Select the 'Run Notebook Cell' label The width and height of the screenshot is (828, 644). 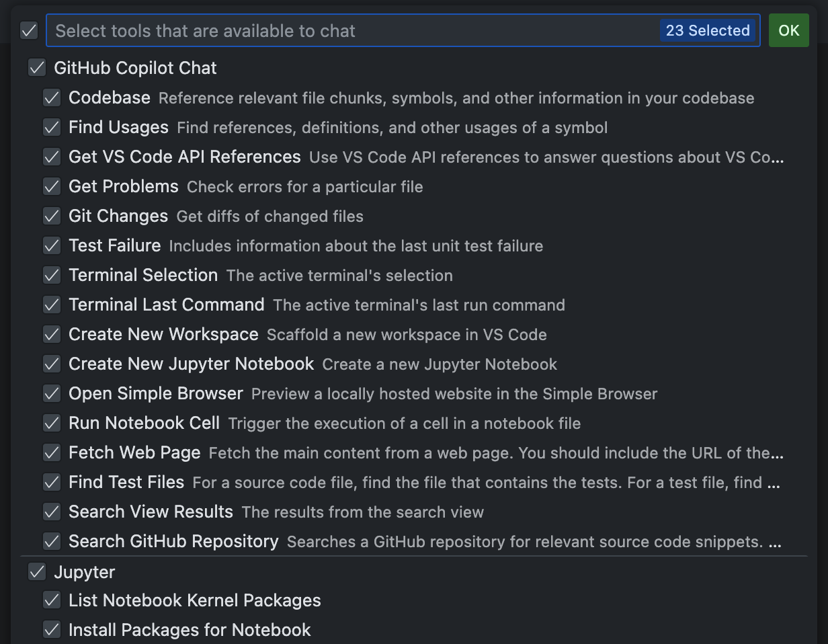pyautogui.click(x=144, y=423)
